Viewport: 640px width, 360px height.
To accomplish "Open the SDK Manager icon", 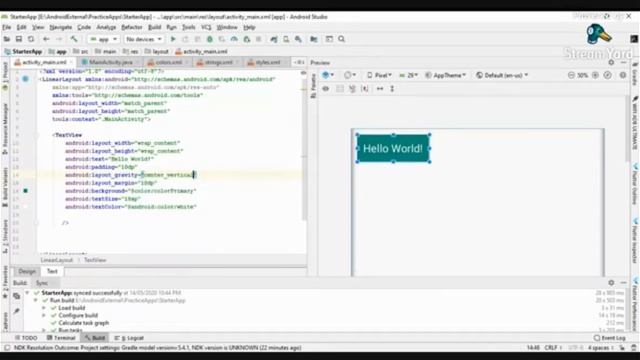I will coord(298,39).
